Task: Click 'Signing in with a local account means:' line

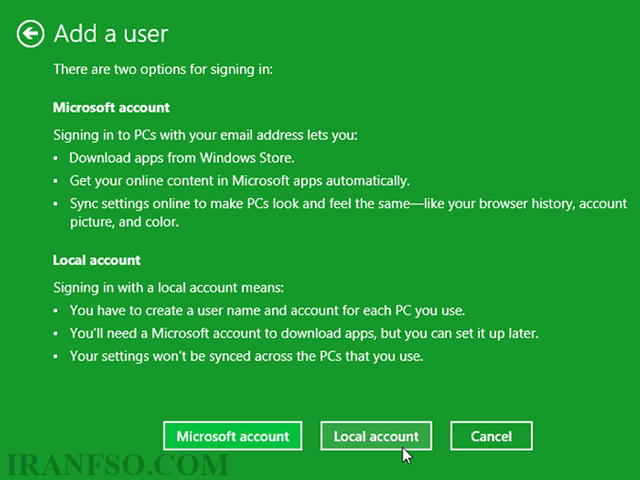Action: click(x=169, y=288)
